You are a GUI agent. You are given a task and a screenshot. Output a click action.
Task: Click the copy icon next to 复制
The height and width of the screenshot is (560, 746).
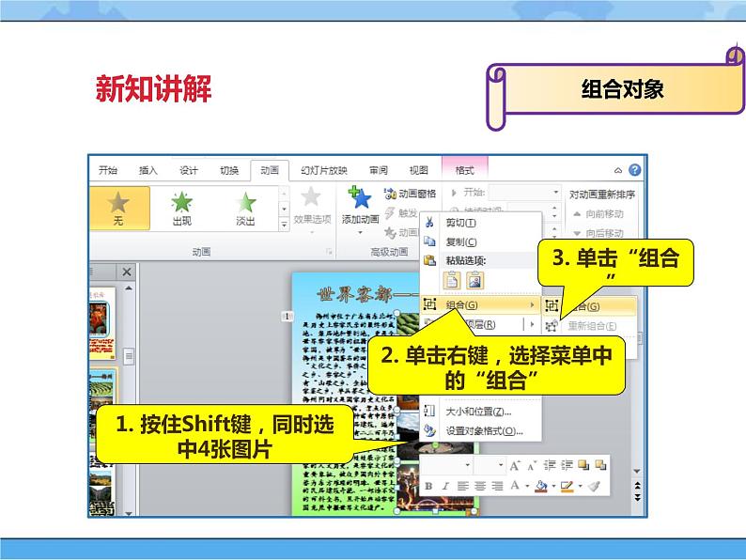429,241
